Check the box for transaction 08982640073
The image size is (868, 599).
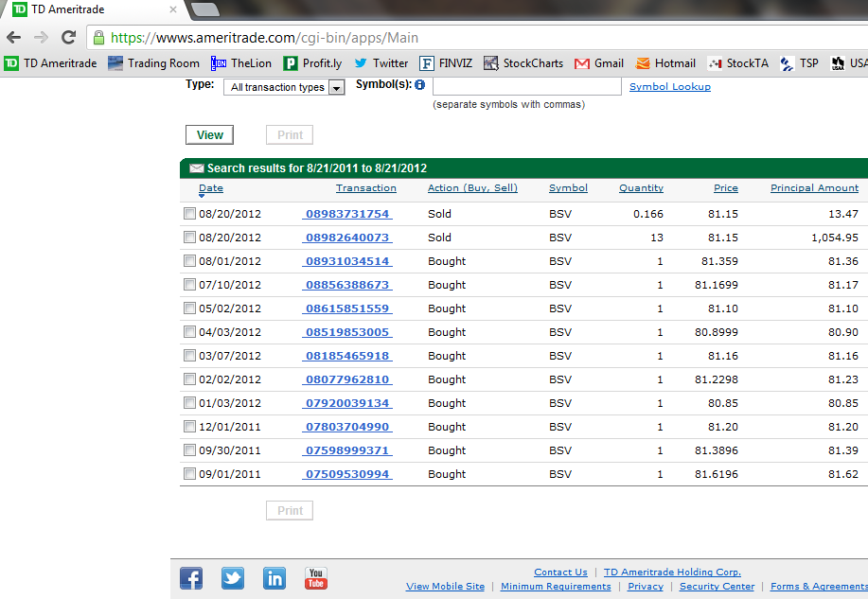189,237
